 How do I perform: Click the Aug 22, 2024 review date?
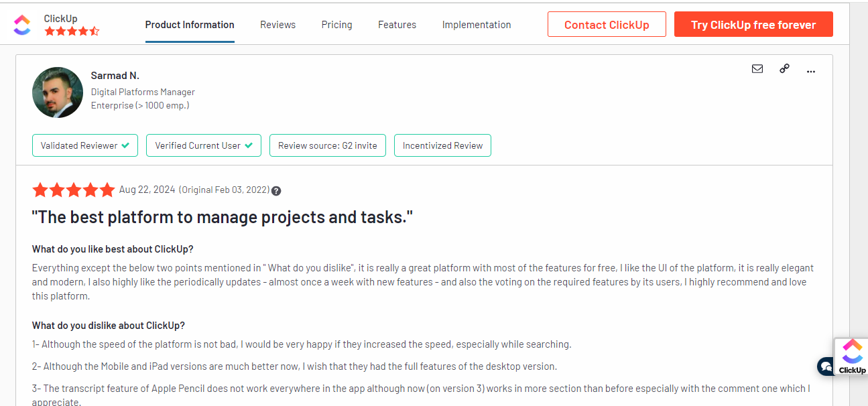(147, 190)
